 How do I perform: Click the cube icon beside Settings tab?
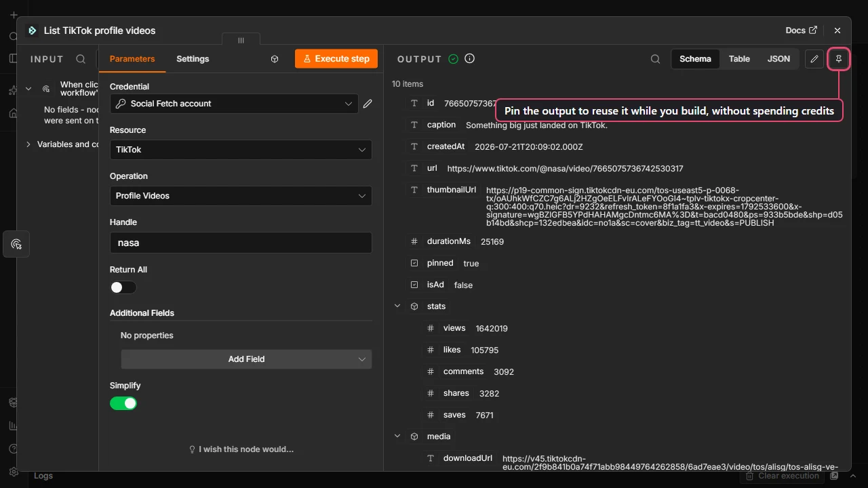(x=275, y=59)
